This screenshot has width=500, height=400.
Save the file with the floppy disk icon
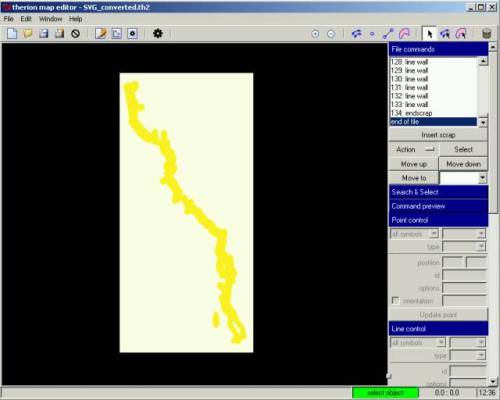pyautogui.click(x=44, y=33)
